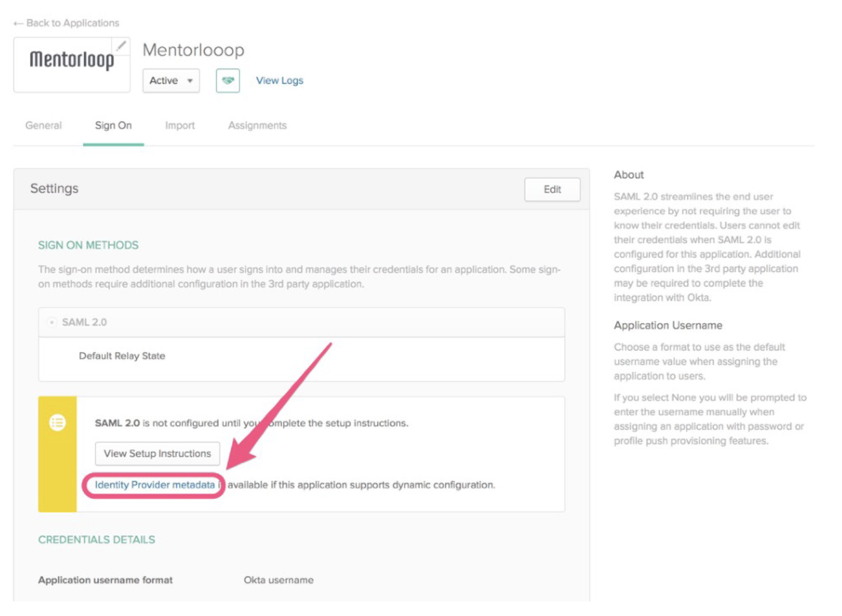Screen dimensions: 842x616
Task: Select the Sign On tab
Action: [x=113, y=126]
